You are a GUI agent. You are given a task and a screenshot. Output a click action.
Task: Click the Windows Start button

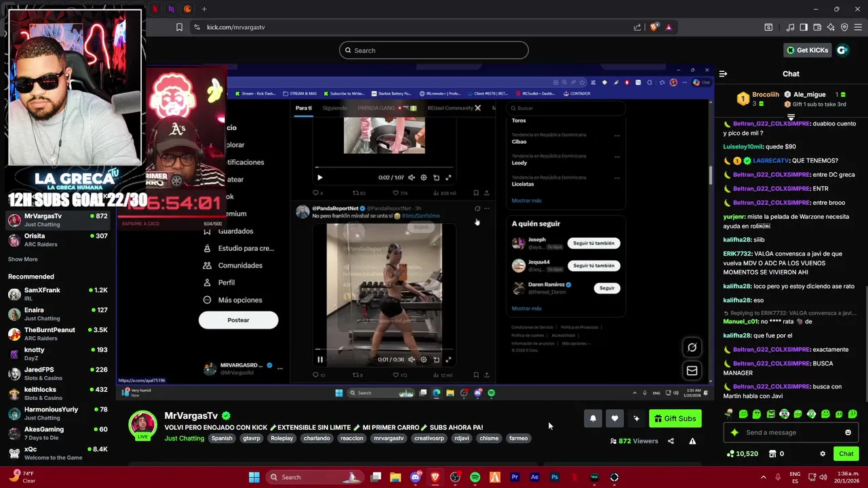tap(254, 477)
